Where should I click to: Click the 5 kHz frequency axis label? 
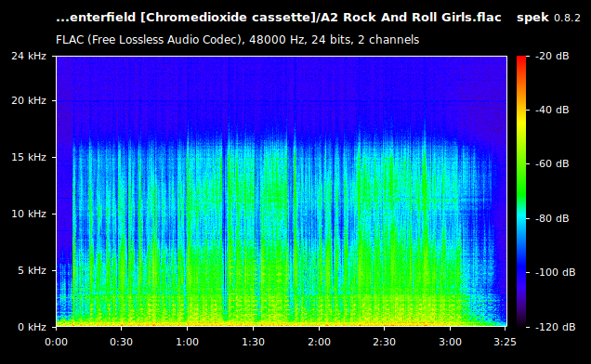[32, 270]
